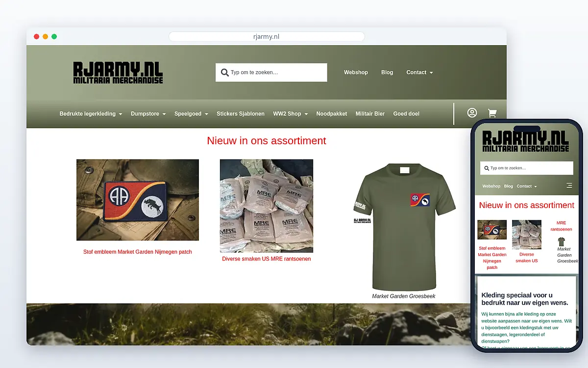Click the desktop 'Nieuw in ons assortiment' heading
The height and width of the screenshot is (368, 588).
click(x=267, y=141)
